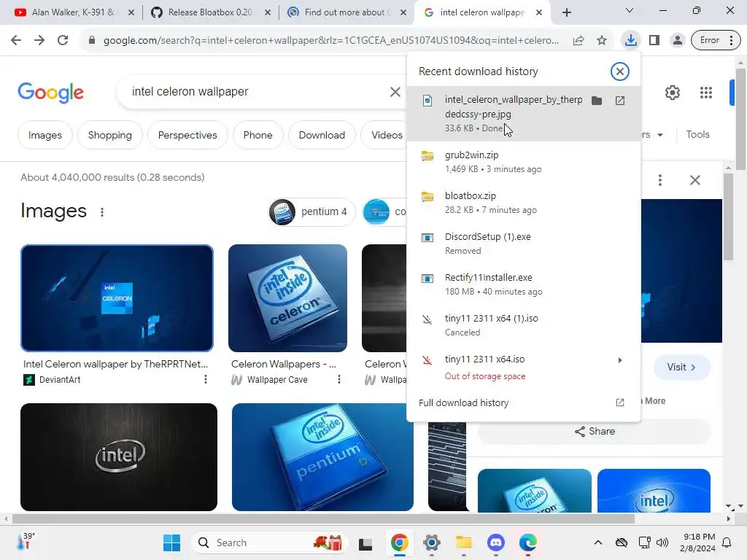747x560 pixels.
Task: Open the Wallpaper Cave result three-dot menu
Action: pyautogui.click(x=338, y=379)
